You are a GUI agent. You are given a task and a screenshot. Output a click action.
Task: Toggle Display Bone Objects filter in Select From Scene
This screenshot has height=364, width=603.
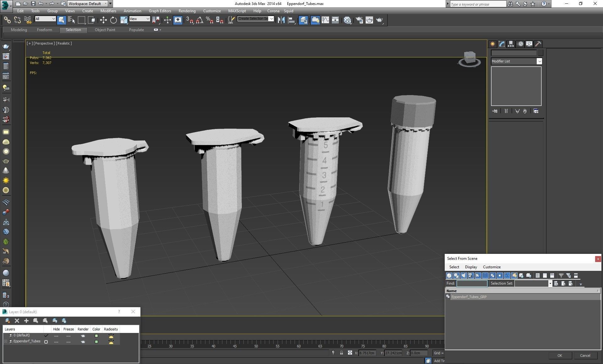(507, 276)
